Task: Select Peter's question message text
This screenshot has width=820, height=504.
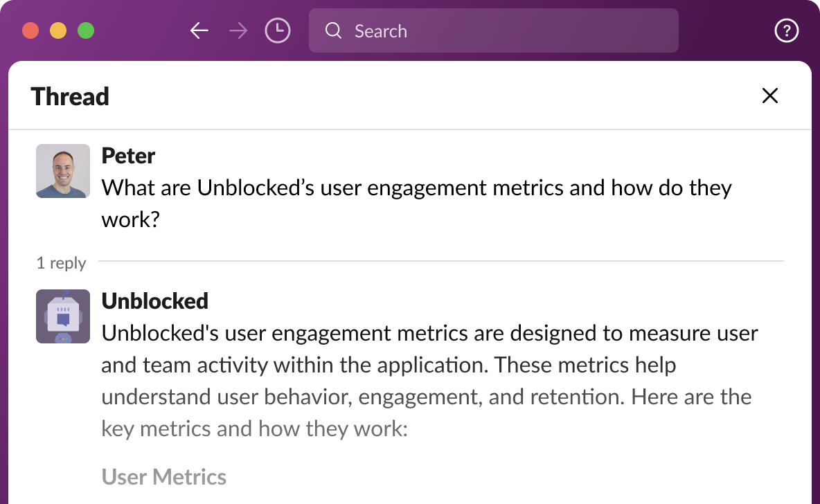Action: [x=416, y=188]
